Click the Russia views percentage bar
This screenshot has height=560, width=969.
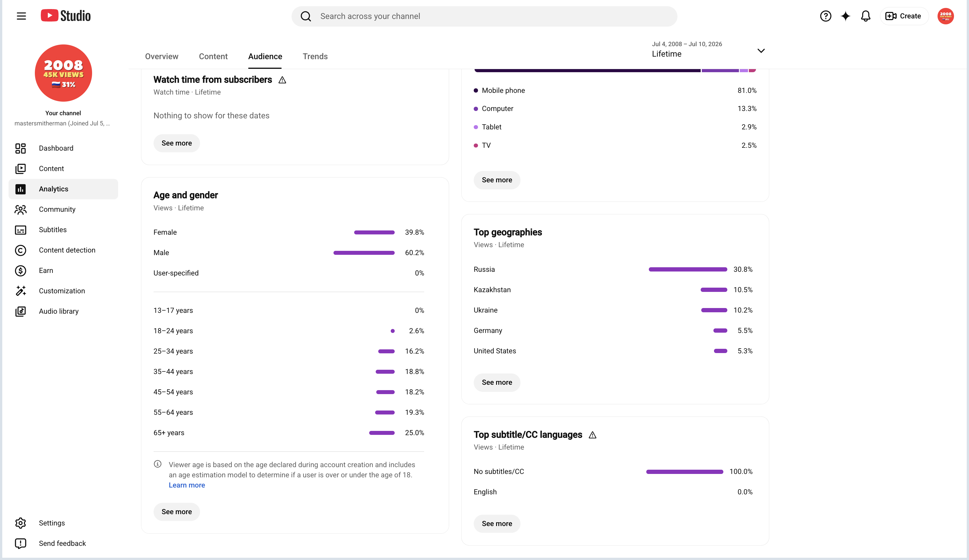pyautogui.click(x=688, y=270)
